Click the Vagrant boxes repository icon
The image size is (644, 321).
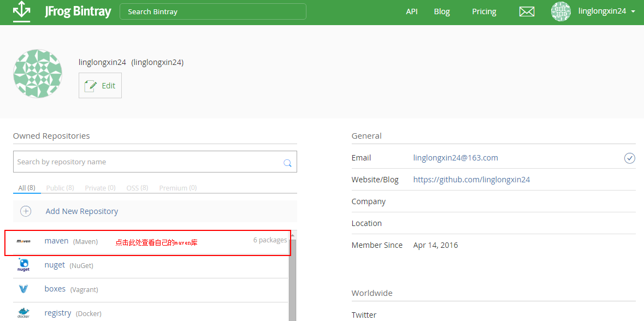coord(23,289)
